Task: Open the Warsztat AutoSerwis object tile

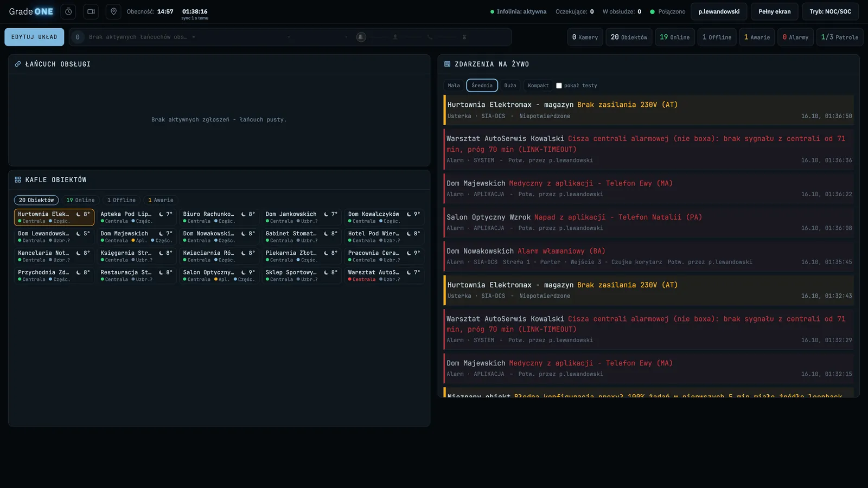Action: point(384,275)
